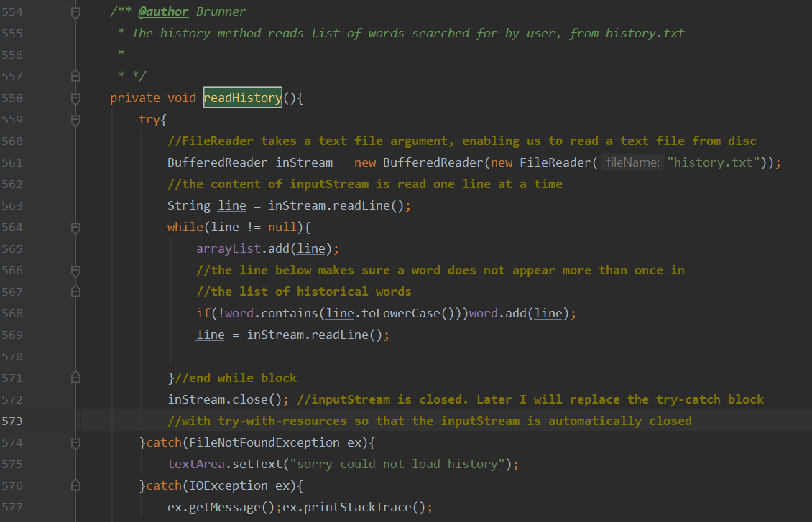Screen dimensions: 812x522
Task: Click the fold end marker at line 557
Action: pyautogui.click(x=75, y=77)
